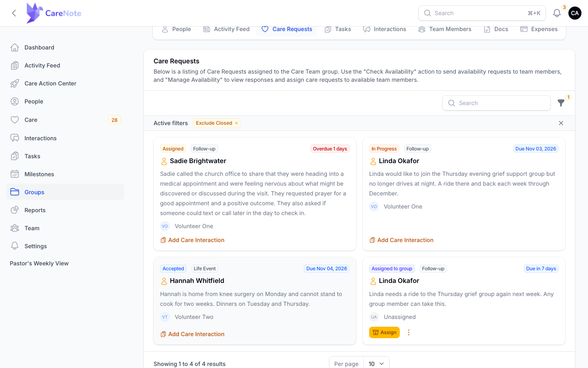Open People in the sidebar
The image size is (588, 368).
[65, 101]
